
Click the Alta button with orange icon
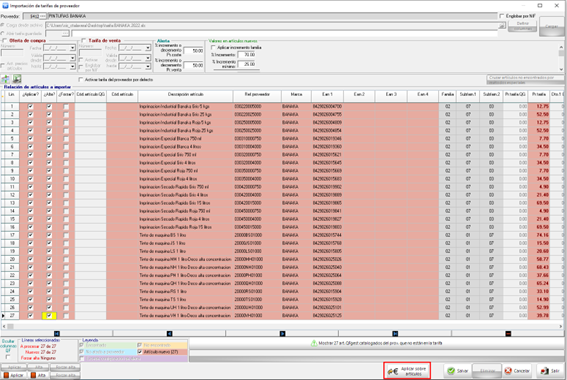tap(39, 375)
